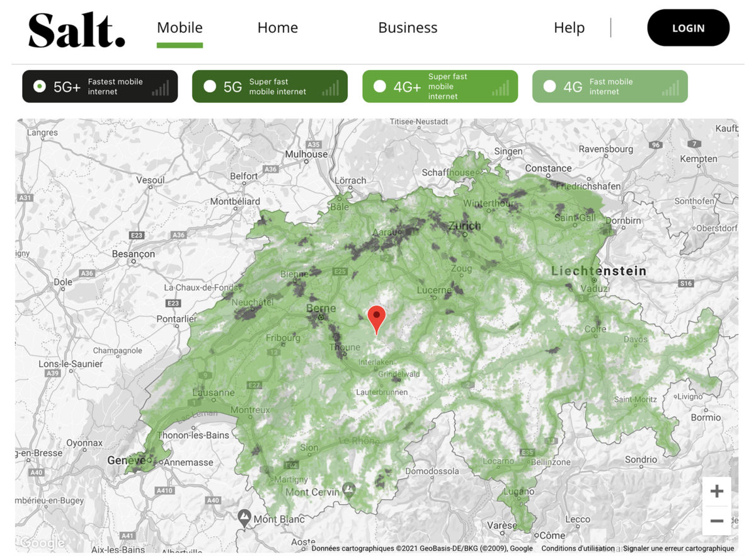Click the Winterthour label
The height and width of the screenshot is (556, 756).
(x=490, y=203)
